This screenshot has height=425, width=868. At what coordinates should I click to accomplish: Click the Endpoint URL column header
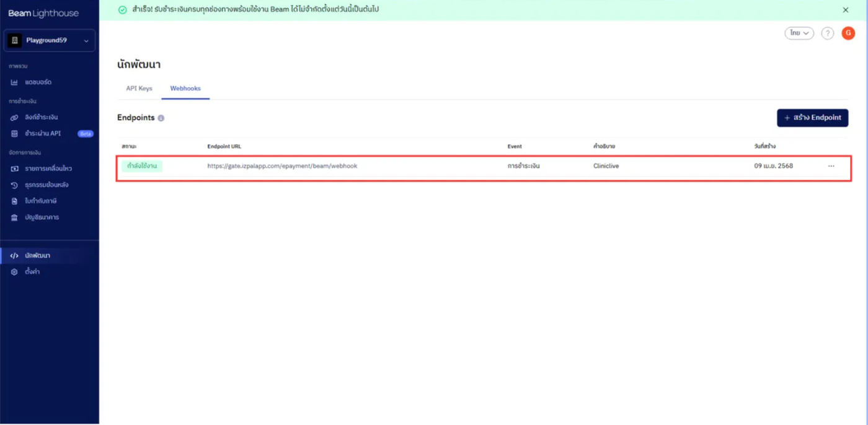[x=224, y=146]
